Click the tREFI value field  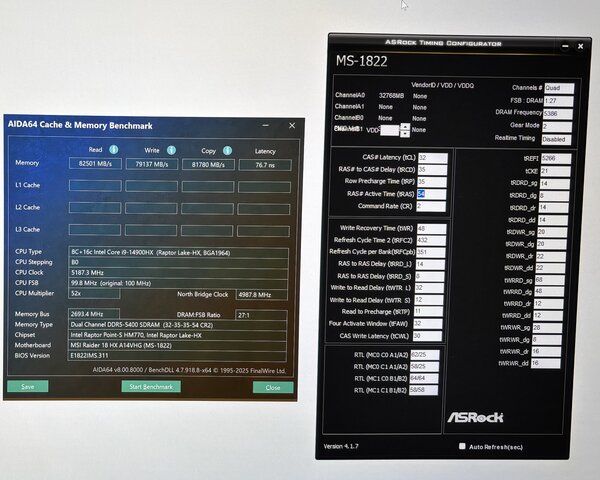tap(556, 158)
